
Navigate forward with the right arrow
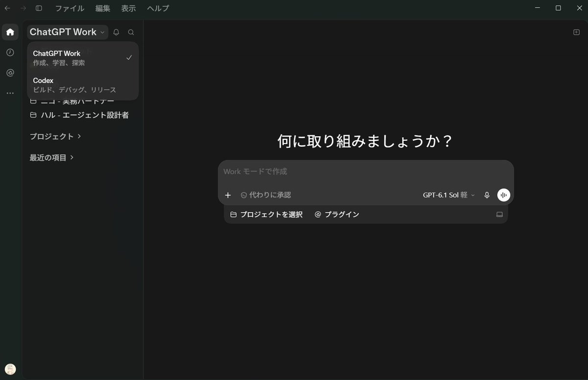[x=23, y=8]
